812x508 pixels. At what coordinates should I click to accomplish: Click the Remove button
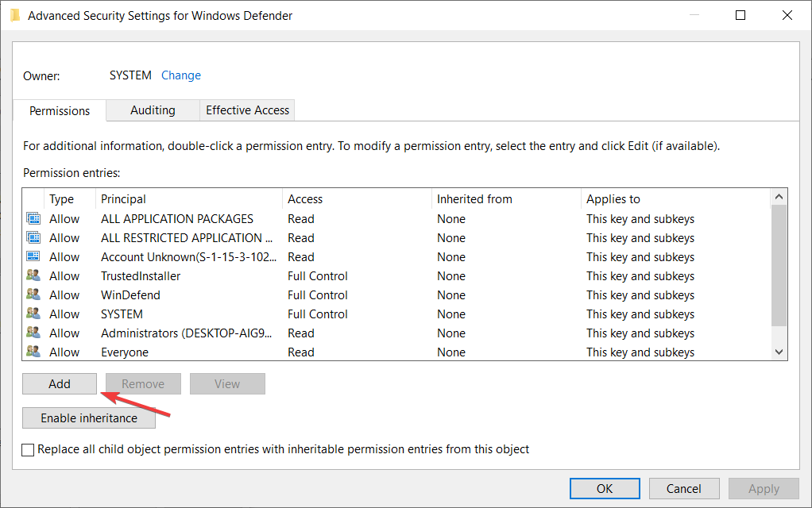pos(143,384)
